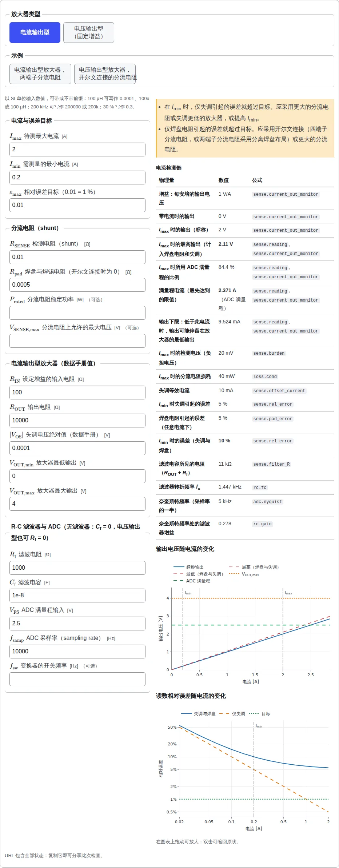The width and height of the screenshot is (339, 868).
Task: Click the rc.fc formula cell
Action: pos(260,487)
